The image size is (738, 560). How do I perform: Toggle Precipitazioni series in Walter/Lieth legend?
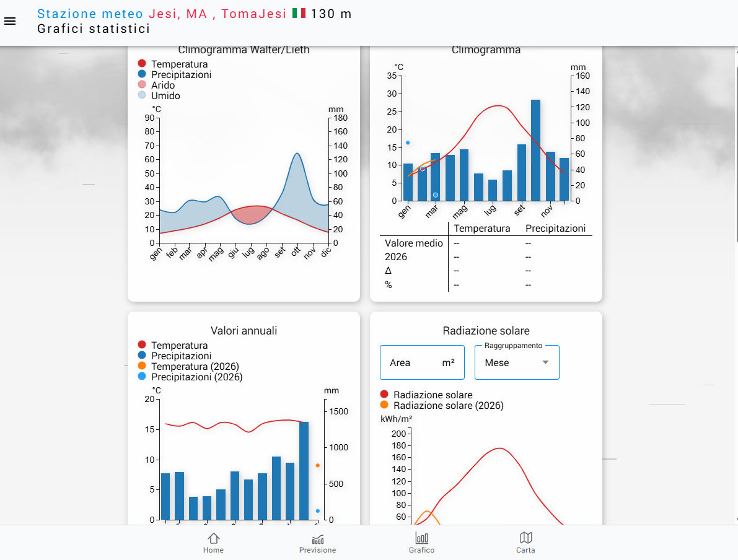pyautogui.click(x=181, y=74)
